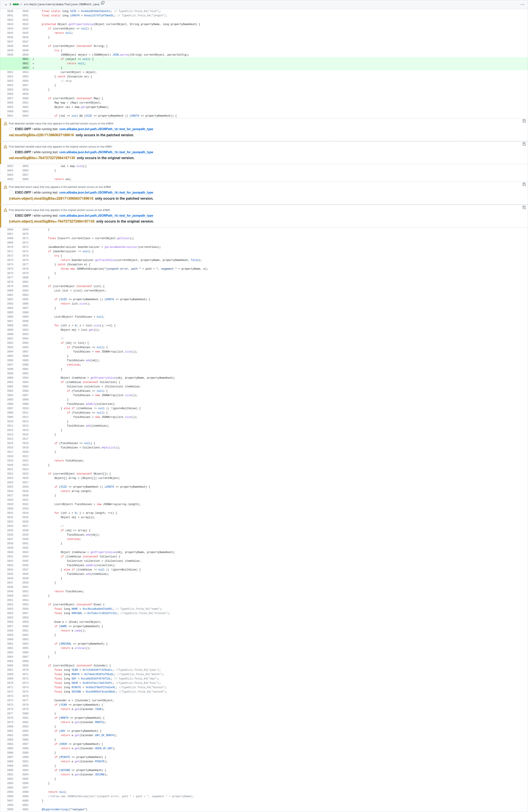Click 'val.mostSigBits=2281713960637189616' value text
This screenshot has height=812, width=528.
pos(41,135)
